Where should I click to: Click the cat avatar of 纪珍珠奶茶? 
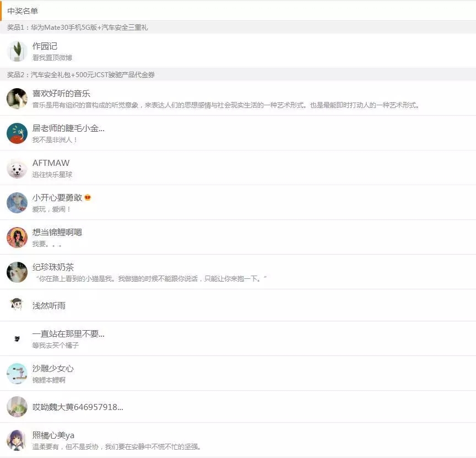coord(17,272)
